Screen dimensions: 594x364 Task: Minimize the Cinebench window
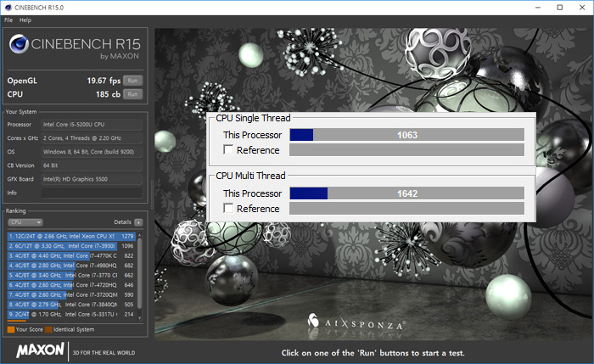(537, 8)
